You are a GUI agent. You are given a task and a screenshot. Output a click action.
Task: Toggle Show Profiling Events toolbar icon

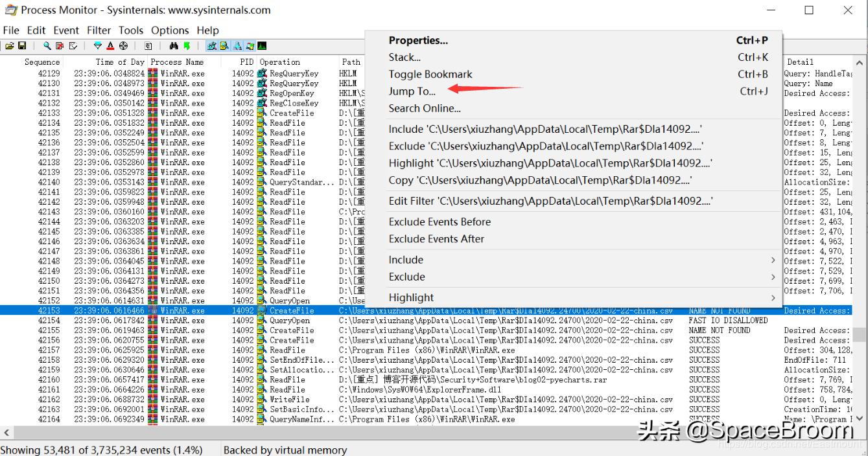262,46
